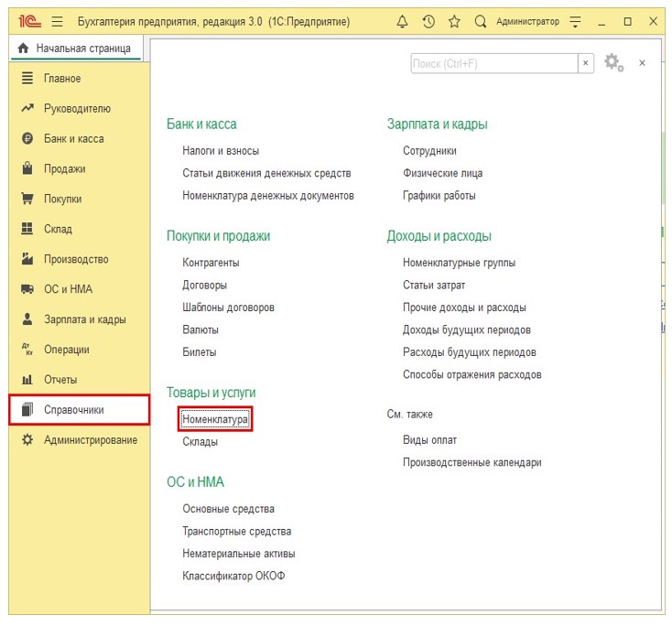This screenshot has width=672, height=626.
Task: Open Администрирование section in sidebar
Action: pyautogui.click(x=90, y=440)
